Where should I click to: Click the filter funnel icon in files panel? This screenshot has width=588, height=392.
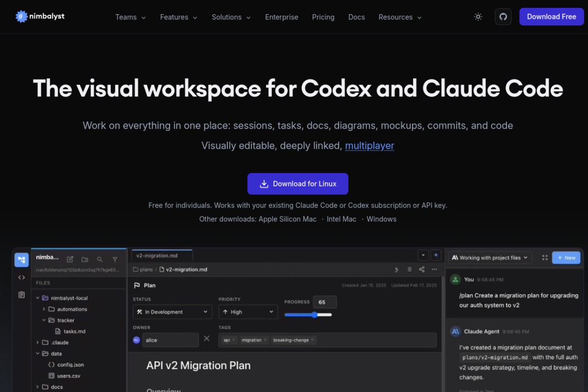click(x=115, y=259)
